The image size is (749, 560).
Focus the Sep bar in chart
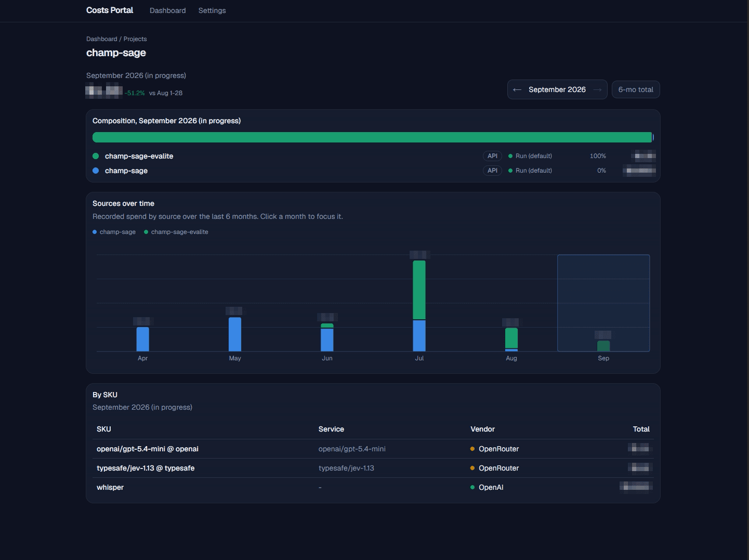(x=603, y=346)
